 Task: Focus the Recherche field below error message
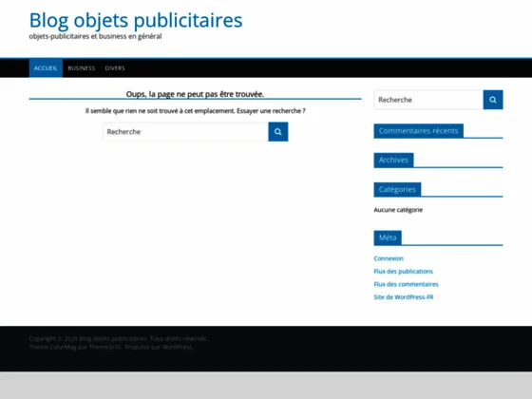point(185,132)
